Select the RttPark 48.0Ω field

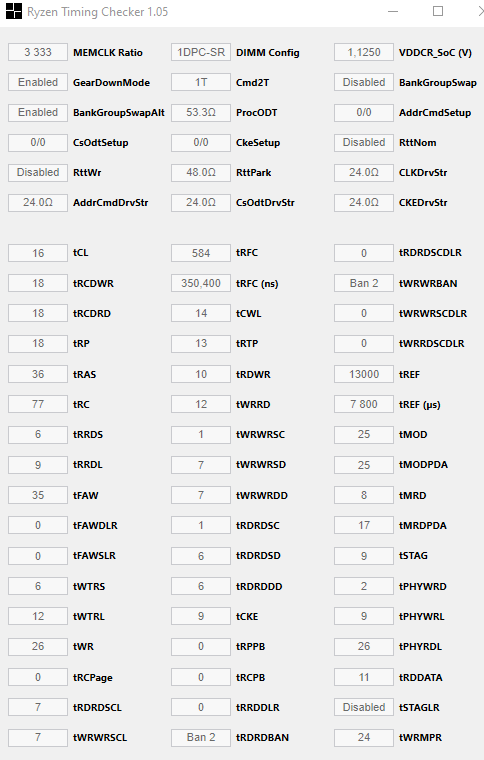coord(201,172)
